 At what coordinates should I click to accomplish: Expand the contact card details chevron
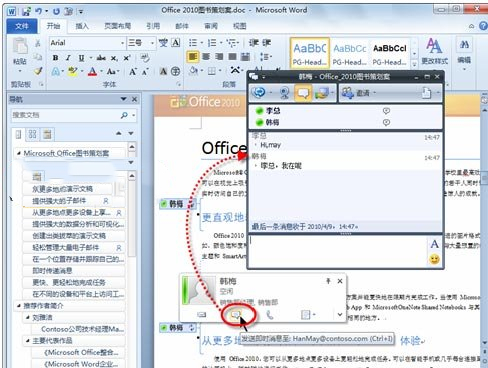[340, 314]
